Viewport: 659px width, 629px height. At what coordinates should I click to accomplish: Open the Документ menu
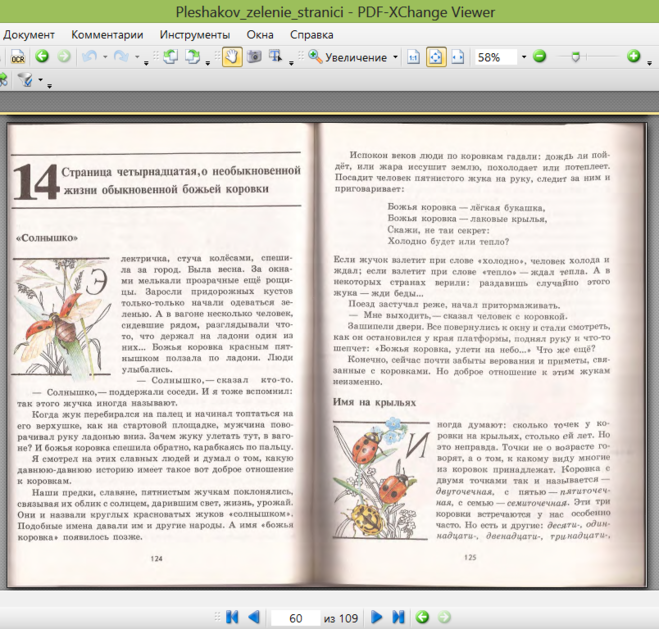click(x=29, y=34)
